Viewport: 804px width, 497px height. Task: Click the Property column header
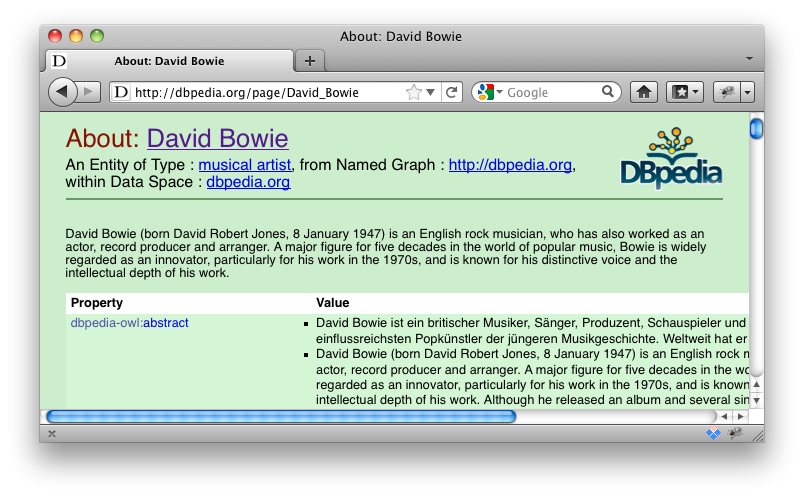(97, 303)
